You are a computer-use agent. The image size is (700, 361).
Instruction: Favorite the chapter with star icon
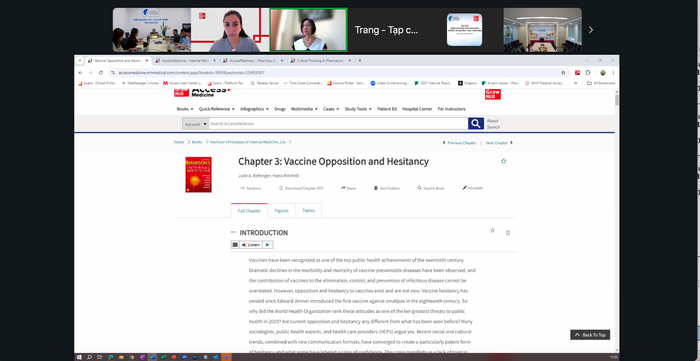pos(504,161)
